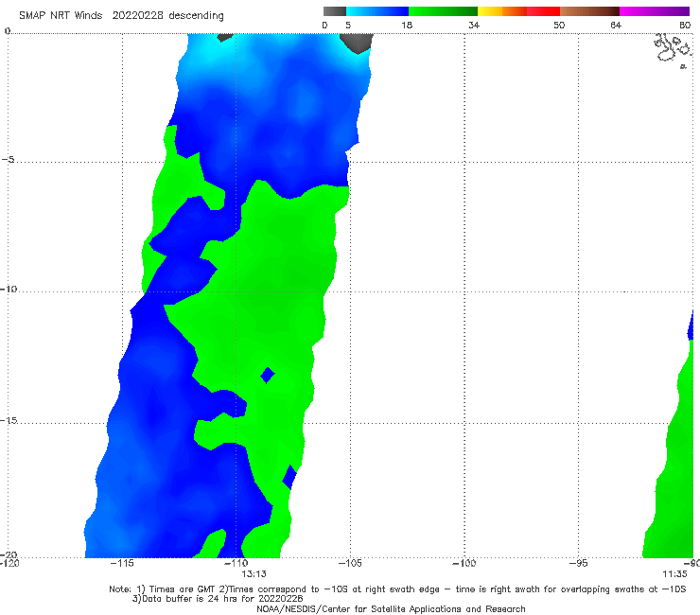Click the brown 50-64 colorbar segment
This screenshot has height=615, width=700.
pos(589,11)
